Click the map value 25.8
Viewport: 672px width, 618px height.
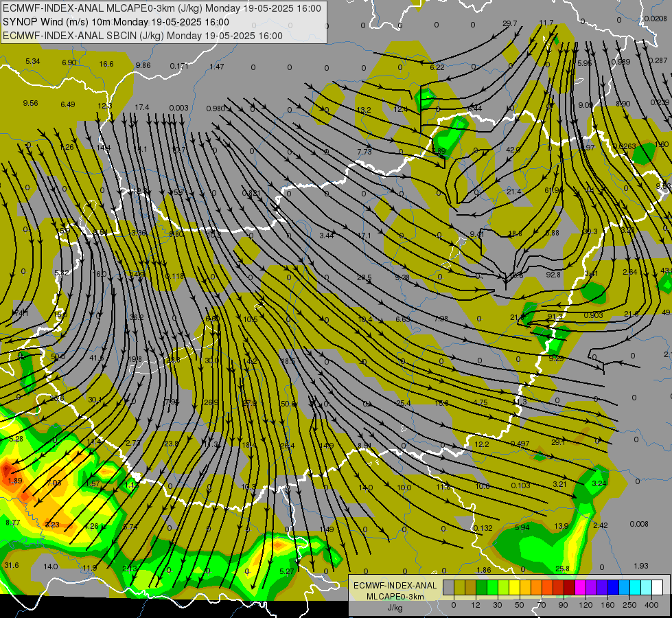tap(562, 569)
